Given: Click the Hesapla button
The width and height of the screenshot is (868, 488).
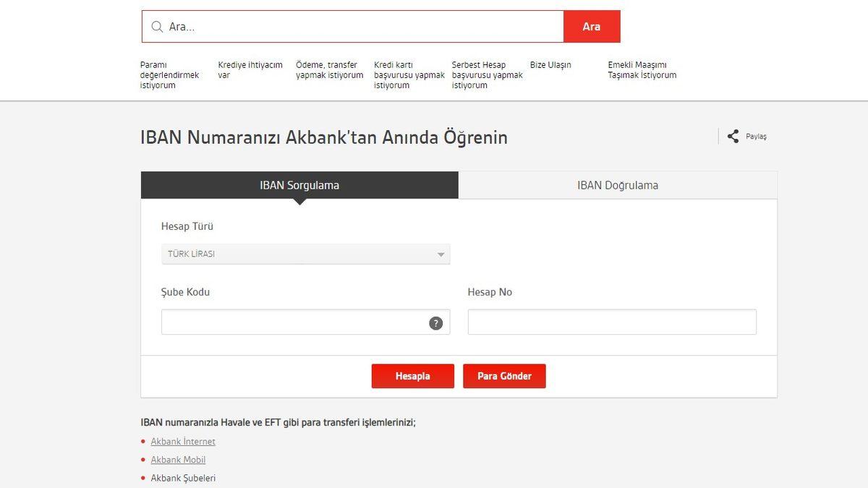Looking at the screenshot, I should point(412,376).
